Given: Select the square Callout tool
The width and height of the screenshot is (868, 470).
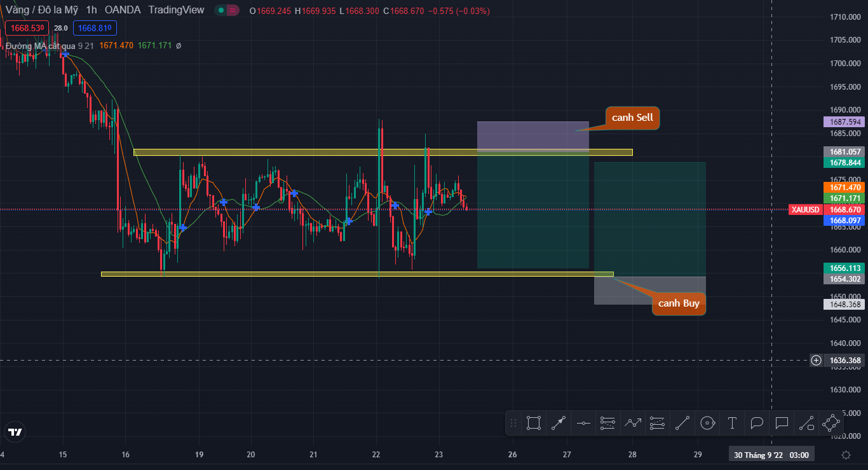Looking at the screenshot, I should [x=782, y=423].
